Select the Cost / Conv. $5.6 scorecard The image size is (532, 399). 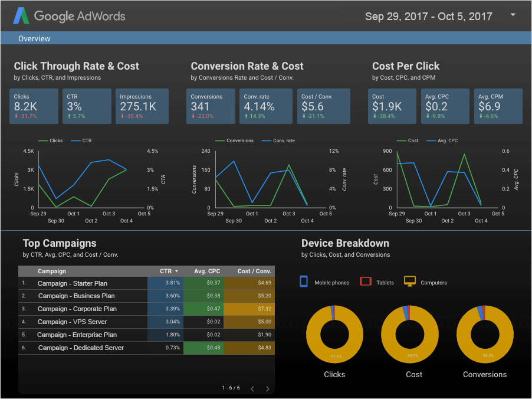coord(324,106)
